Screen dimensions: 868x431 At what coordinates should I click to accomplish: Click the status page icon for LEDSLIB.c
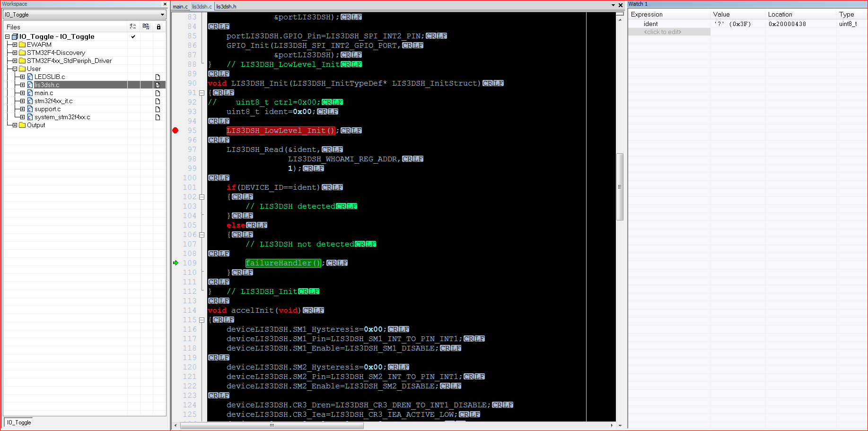pyautogui.click(x=158, y=77)
